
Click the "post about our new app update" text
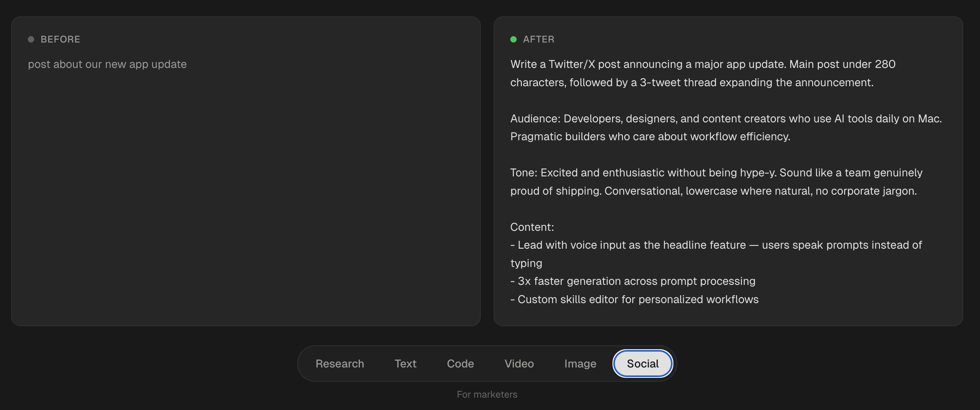(x=107, y=64)
